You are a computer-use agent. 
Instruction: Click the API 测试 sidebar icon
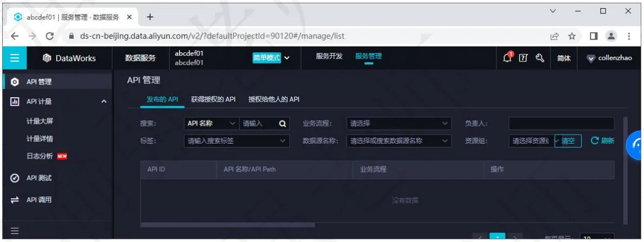pos(15,178)
